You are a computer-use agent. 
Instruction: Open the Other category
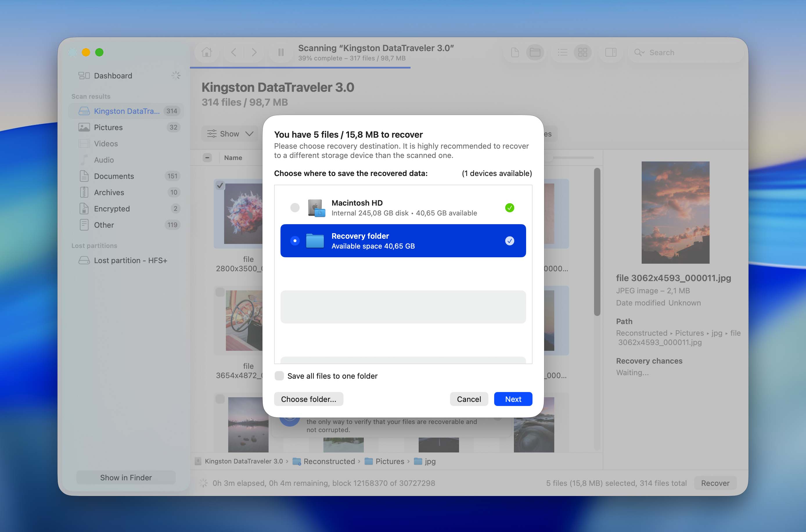coord(126,225)
